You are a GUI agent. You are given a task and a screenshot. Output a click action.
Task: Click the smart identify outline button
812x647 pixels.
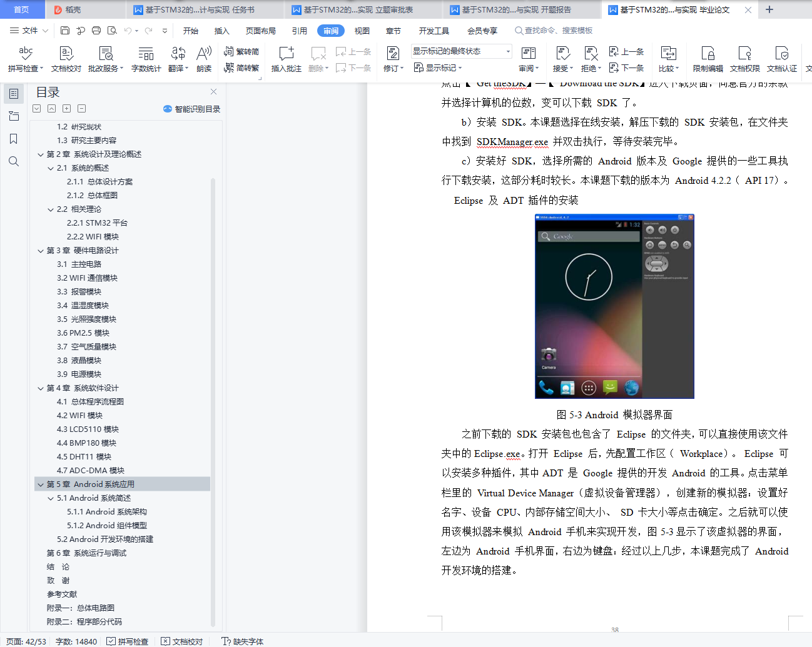pyautogui.click(x=191, y=109)
